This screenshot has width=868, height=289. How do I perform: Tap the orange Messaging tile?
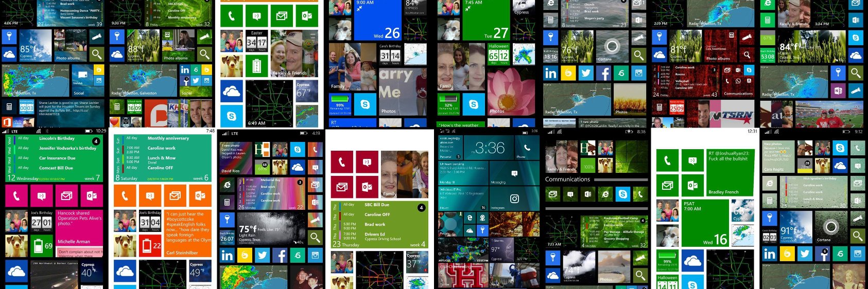coord(150,196)
